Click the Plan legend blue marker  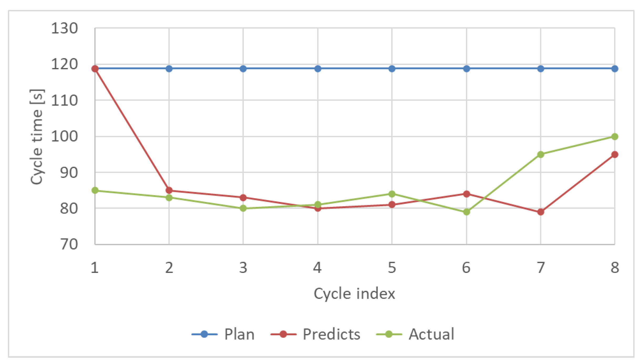click(x=204, y=334)
